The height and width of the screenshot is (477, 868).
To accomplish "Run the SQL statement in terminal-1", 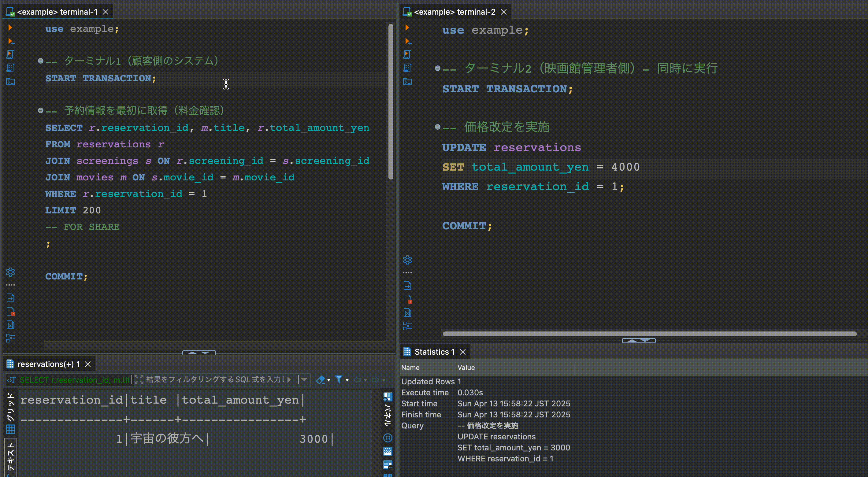I will [10, 28].
